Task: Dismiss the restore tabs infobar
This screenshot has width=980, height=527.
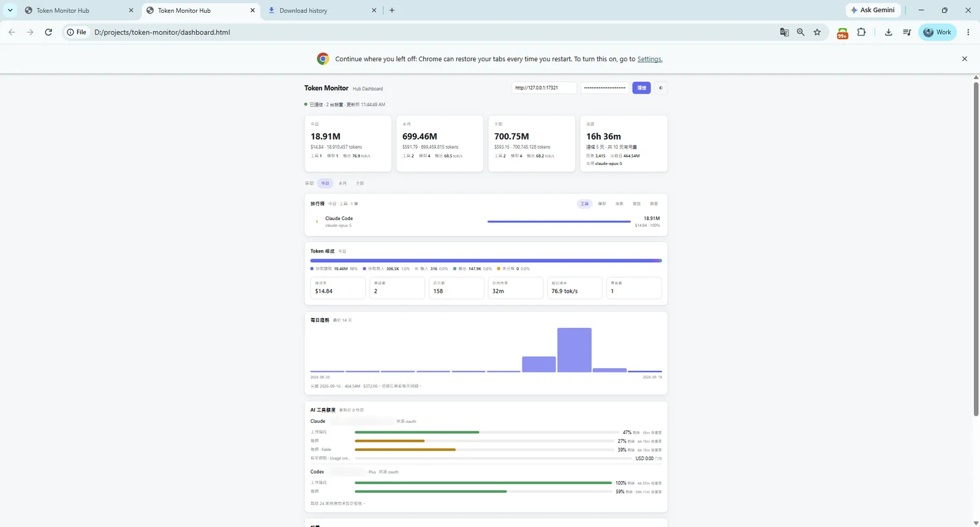Action: click(x=965, y=59)
